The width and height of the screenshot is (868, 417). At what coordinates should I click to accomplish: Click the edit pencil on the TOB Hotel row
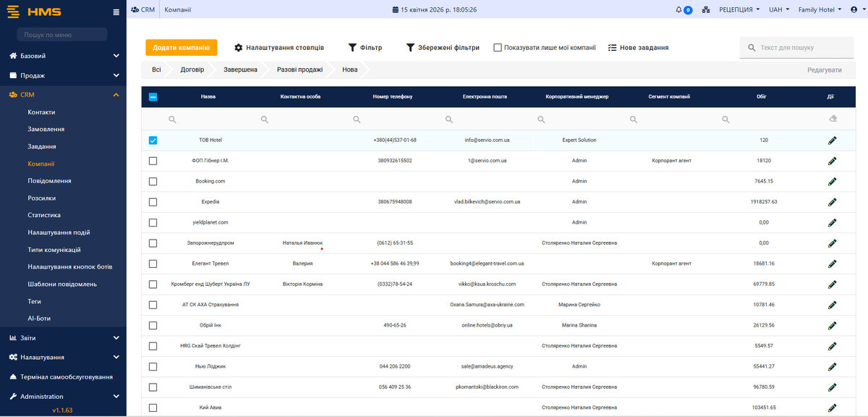pos(833,140)
